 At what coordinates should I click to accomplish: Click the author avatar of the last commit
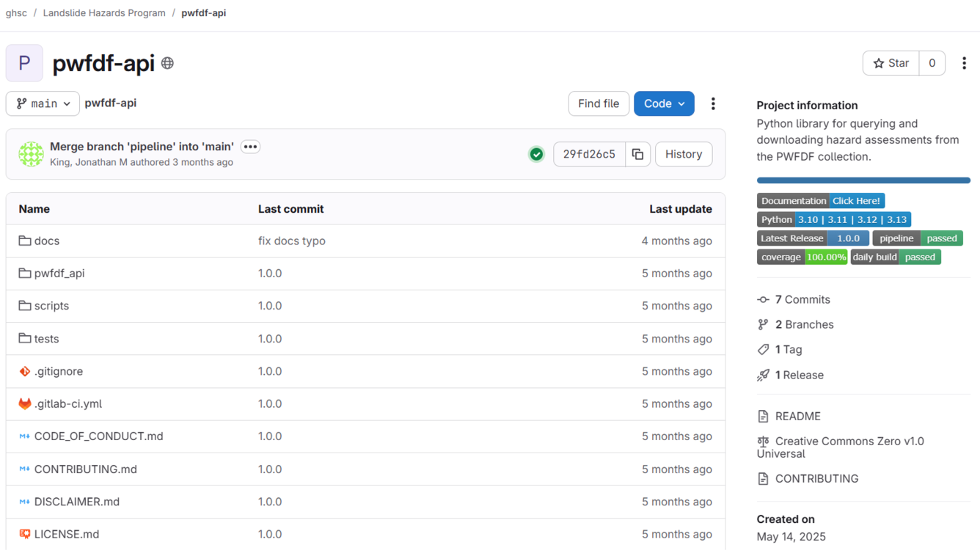click(x=31, y=154)
